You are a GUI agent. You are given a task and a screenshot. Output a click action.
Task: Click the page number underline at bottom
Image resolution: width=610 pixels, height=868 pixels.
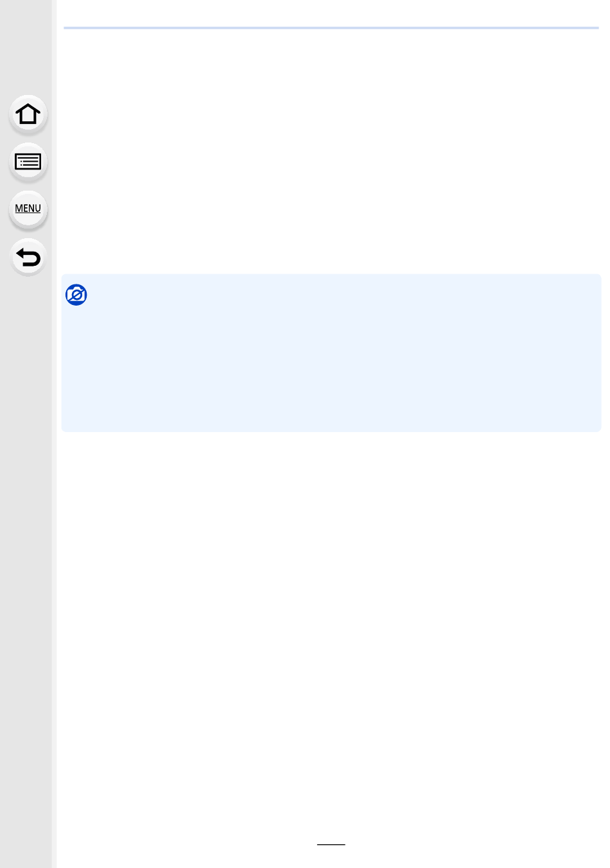[331, 845]
